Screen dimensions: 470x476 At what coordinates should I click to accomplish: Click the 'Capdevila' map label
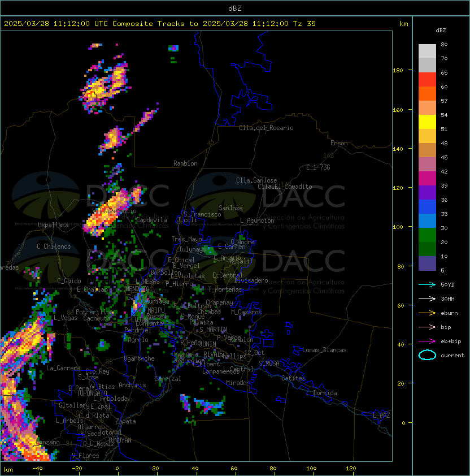click(151, 220)
